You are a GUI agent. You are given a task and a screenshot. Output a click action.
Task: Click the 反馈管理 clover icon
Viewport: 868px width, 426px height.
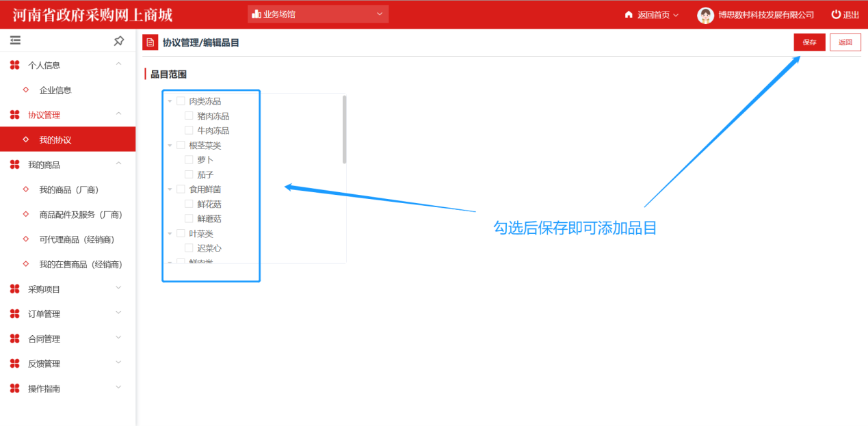point(15,364)
